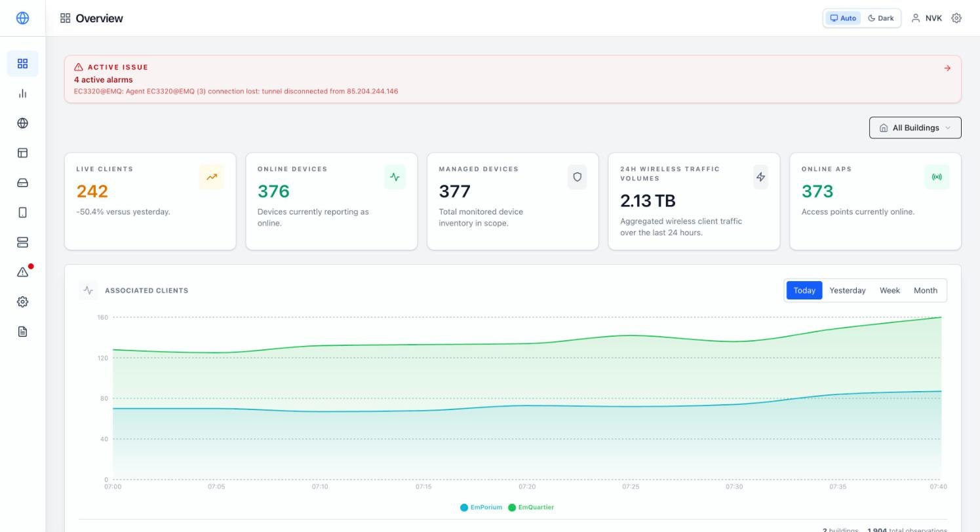This screenshot has width=980, height=532.
Task: Select the Week time range tab
Action: click(x=890, y=290)
